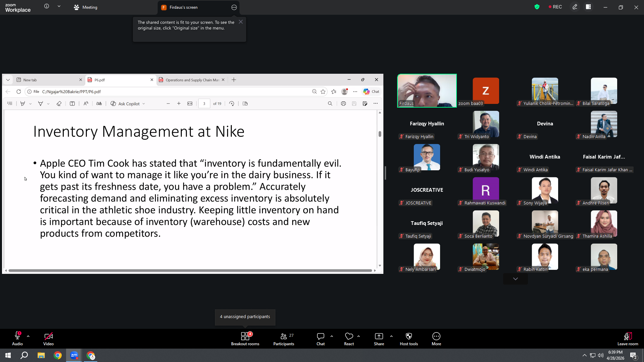Switch to the New tab browser tab

[50, 80]
